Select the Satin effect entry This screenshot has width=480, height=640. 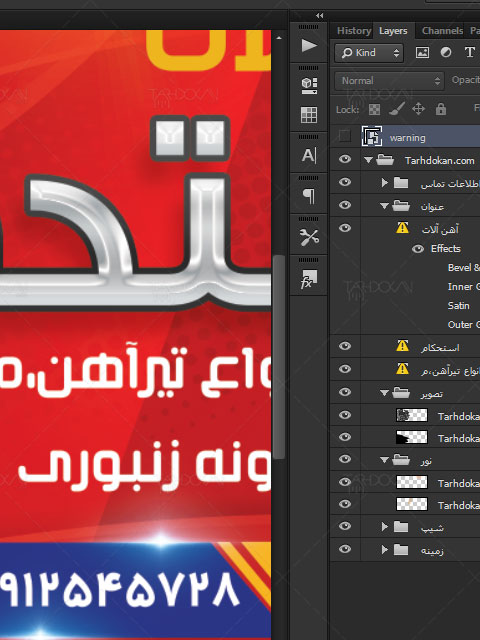click(x=458, y=306)
